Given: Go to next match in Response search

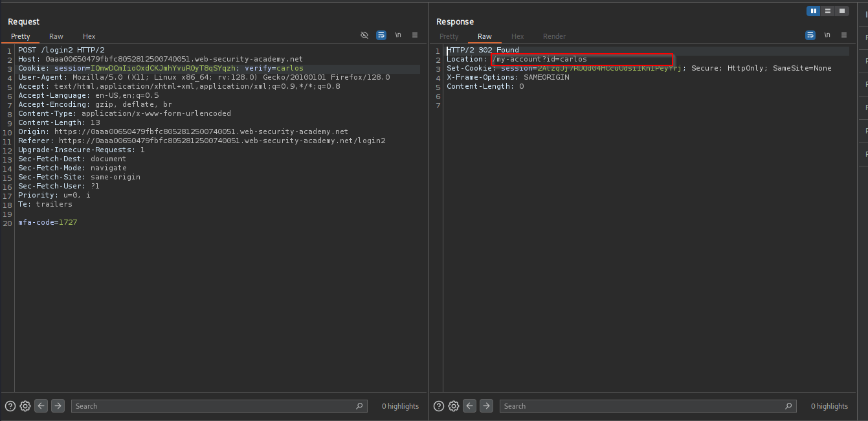Looking at the screenshot, I should point(487,406).
